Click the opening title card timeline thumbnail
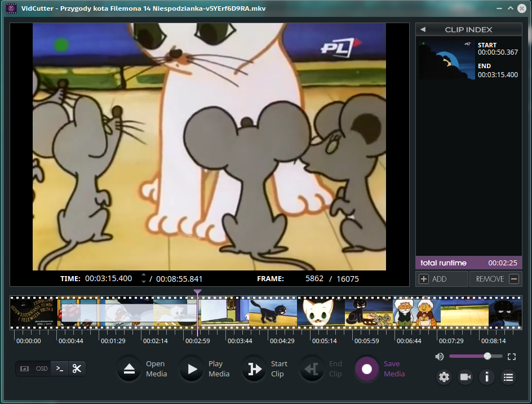This screenshot has width=532, height=404. pos(34,313)
